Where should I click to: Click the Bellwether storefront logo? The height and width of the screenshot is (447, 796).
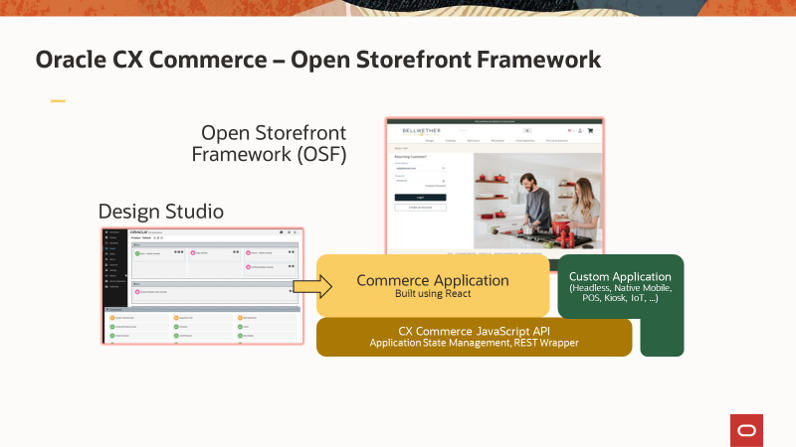pyautogui.click(x=421, y=131)
